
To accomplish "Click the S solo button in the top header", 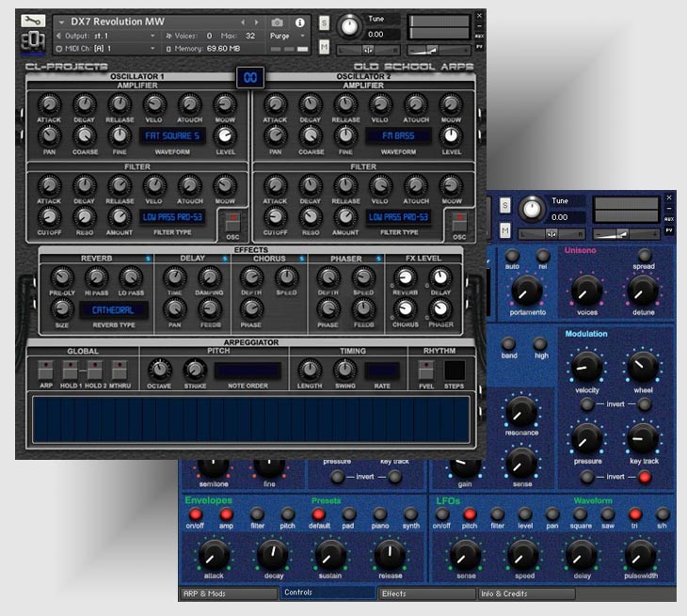I will [x=325, y=22].
